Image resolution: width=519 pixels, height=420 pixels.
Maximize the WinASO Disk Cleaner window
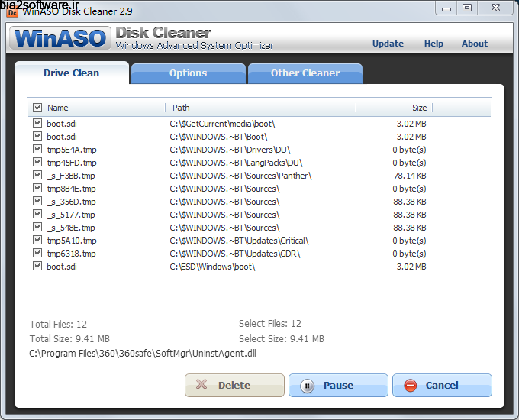coord(467,8)
